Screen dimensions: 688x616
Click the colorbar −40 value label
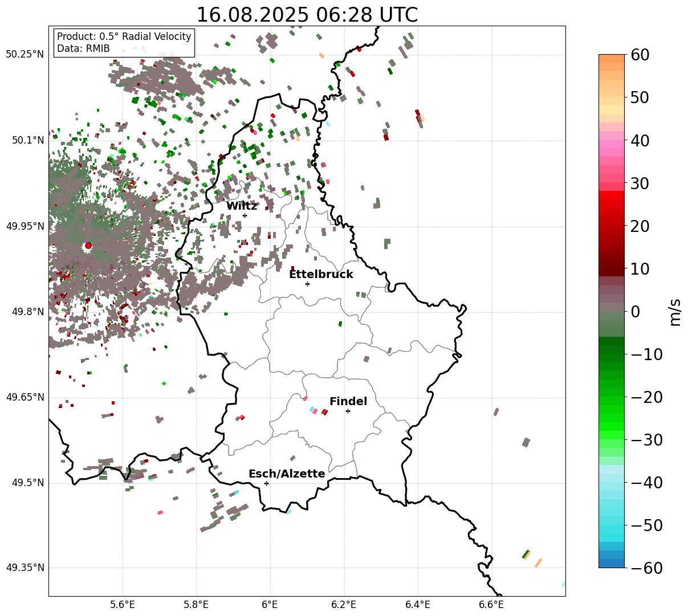click(646, 483)
